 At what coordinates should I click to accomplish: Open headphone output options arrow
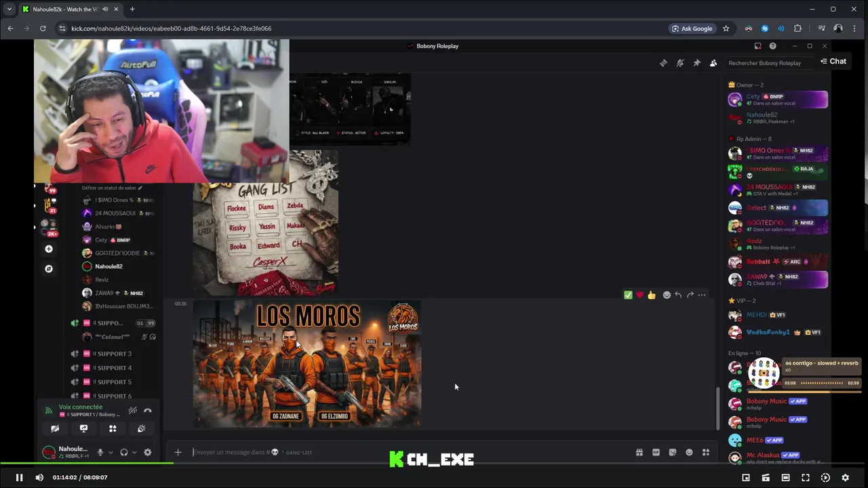134,452
